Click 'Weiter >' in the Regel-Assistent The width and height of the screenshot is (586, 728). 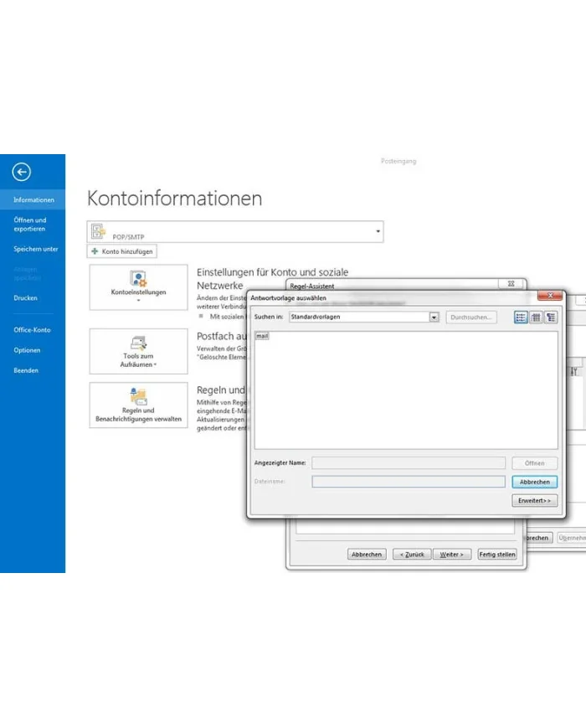[452, 555]
